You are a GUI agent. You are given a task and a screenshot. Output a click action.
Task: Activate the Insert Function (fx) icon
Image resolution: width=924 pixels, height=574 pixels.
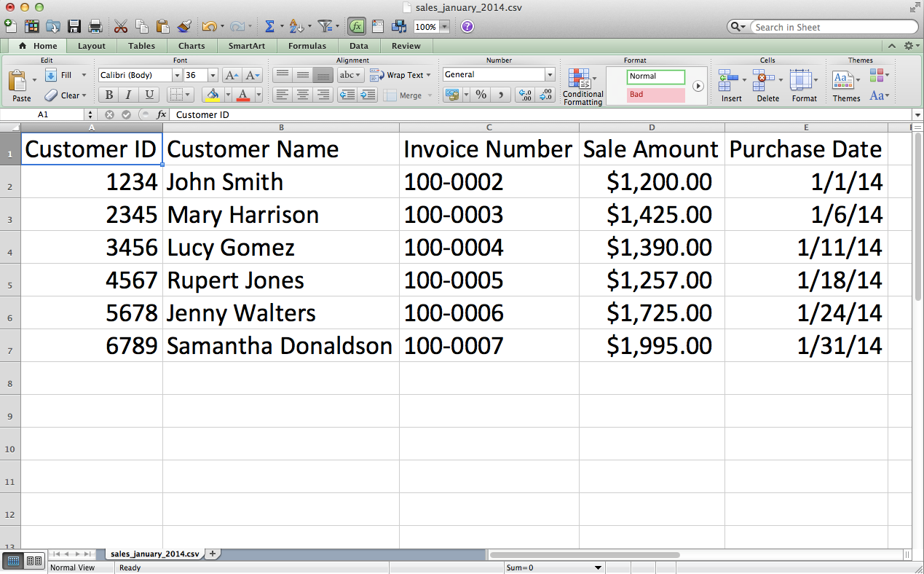tap(356, 26)
